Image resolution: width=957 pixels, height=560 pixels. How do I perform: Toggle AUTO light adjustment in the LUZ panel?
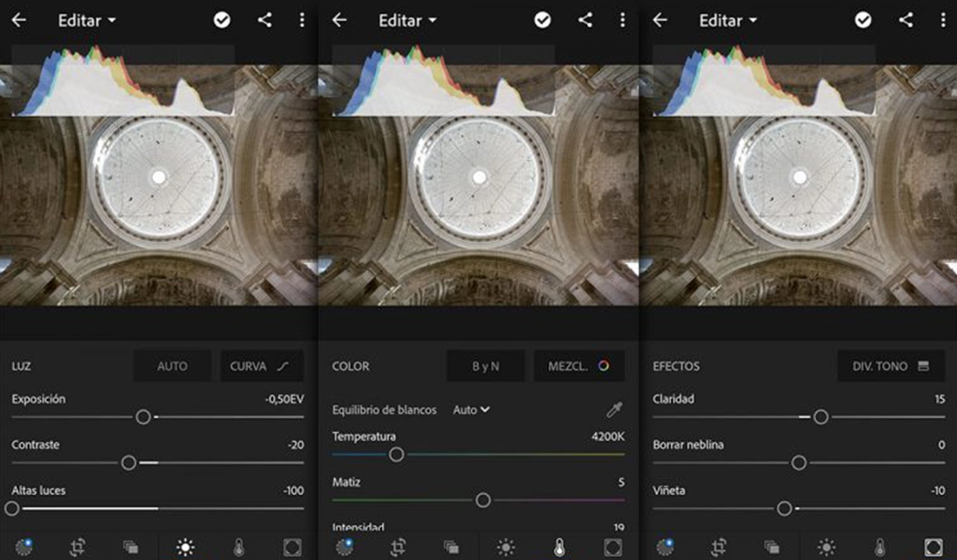pos(172,366)
